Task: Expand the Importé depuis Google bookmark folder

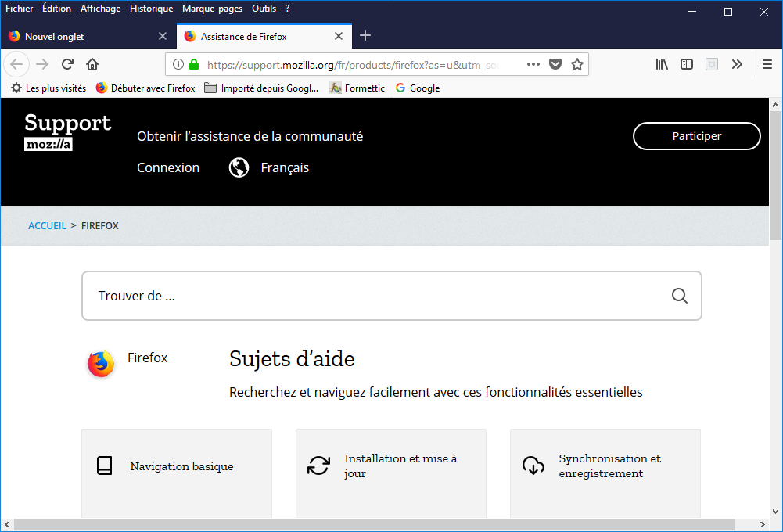Action: (261, 88)
